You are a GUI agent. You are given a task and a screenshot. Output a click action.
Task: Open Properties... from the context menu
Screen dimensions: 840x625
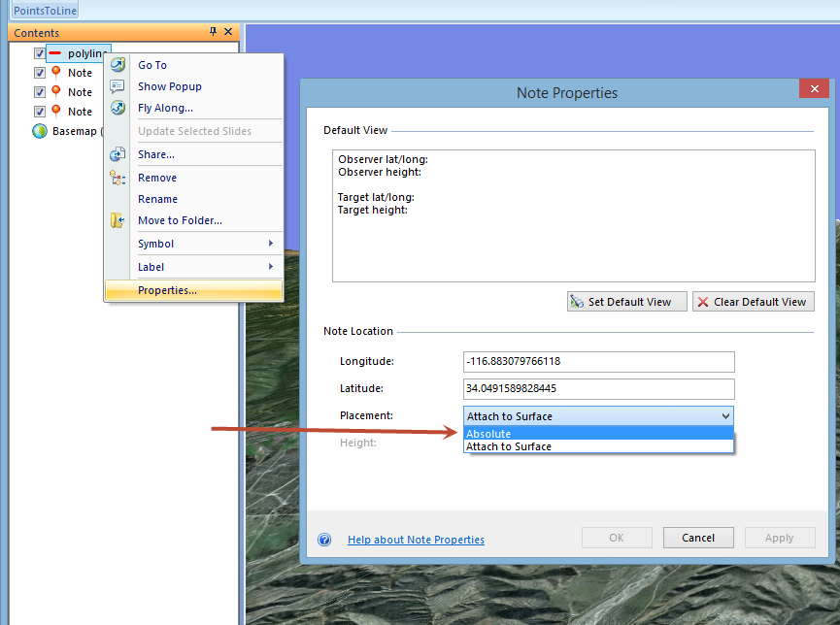pyautogui.click(x=194, y=290)
